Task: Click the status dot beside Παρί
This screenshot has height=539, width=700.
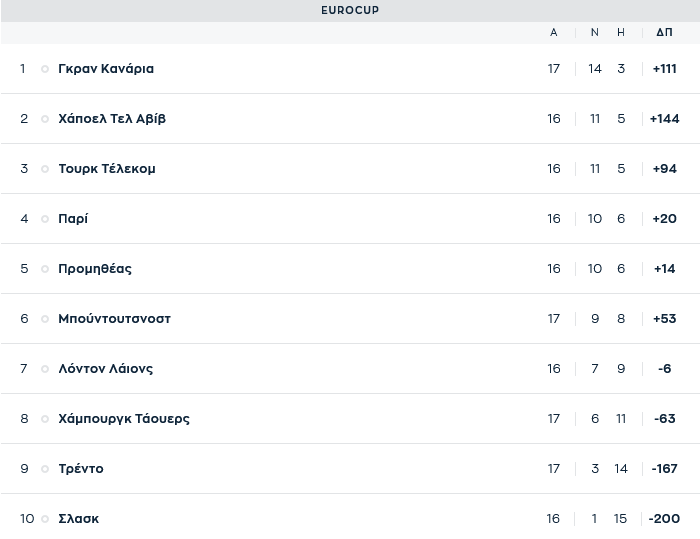Action: [x=45, y=219]
